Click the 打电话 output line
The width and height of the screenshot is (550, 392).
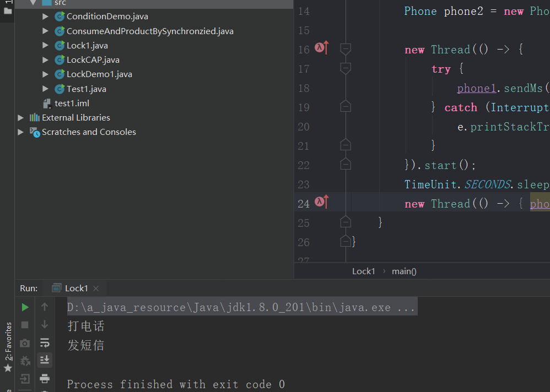click(86, 326)
